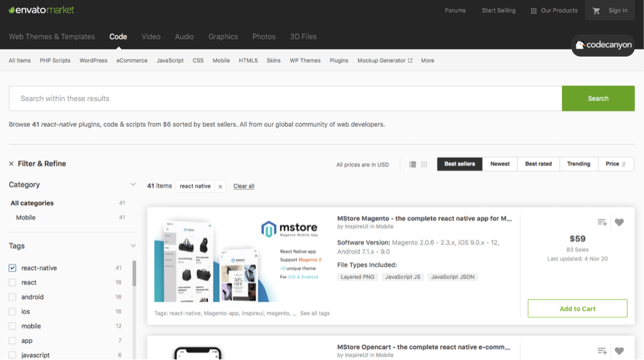This screenshot has height=360, width=644.
Task: Open the MStore Opencart item title
Action: (x=423, y=347)
